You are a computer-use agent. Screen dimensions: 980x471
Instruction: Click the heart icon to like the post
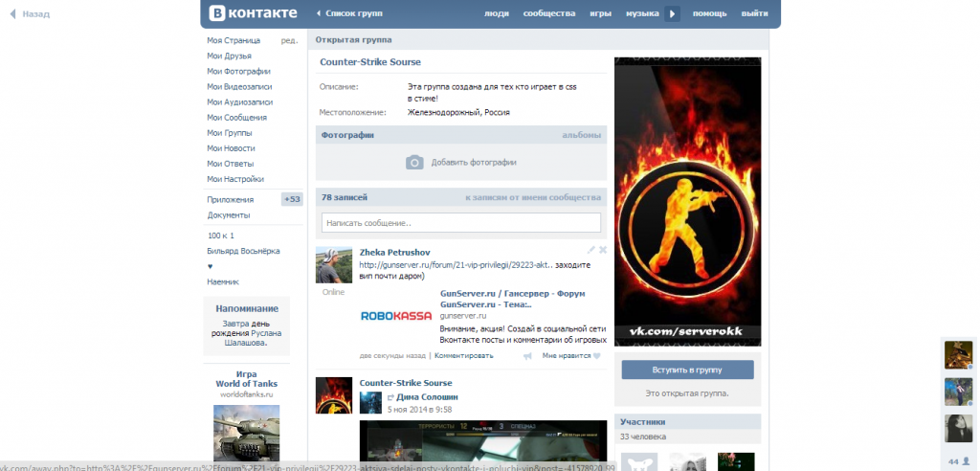click(x=596, y=356)
